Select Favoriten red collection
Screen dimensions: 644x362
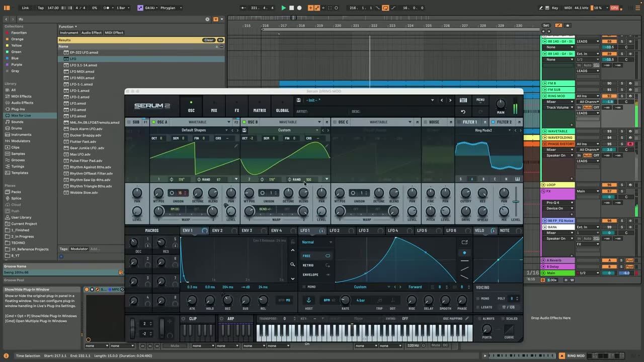pos(19,33)
